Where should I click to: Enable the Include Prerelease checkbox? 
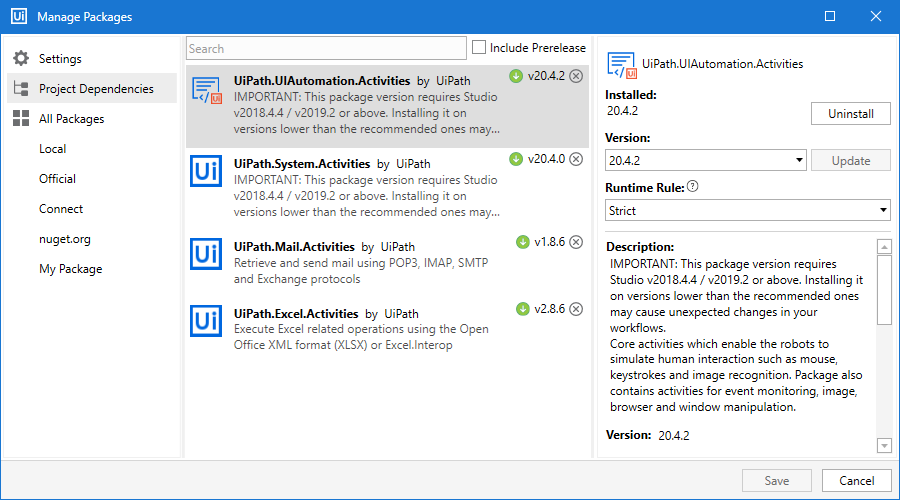479,47
